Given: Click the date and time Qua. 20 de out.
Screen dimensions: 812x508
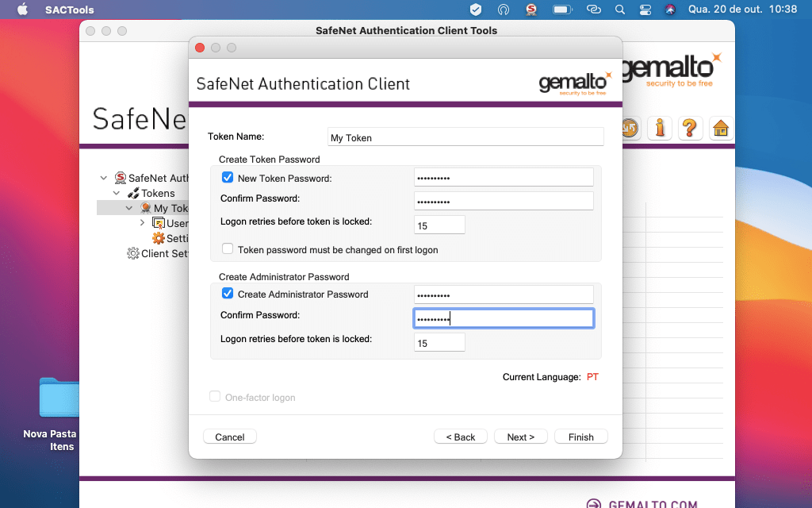Looking at the screenshot, I should [x=742, y=10].
